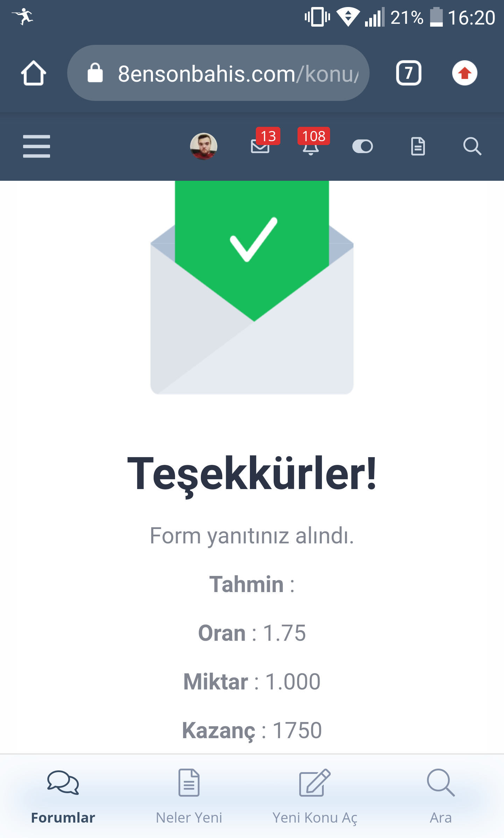Tap the battery status indicator
The height and width of the screenshot is (838, 504).
click(x=436, y=17)
